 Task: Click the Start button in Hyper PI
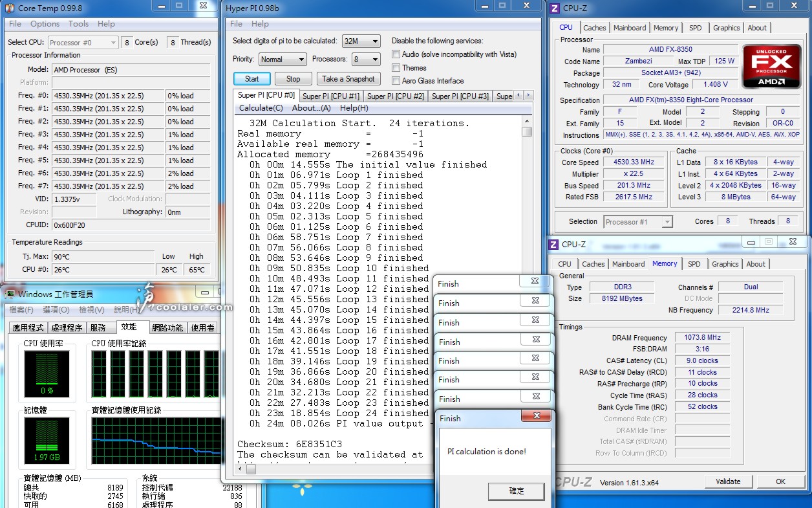252,79
